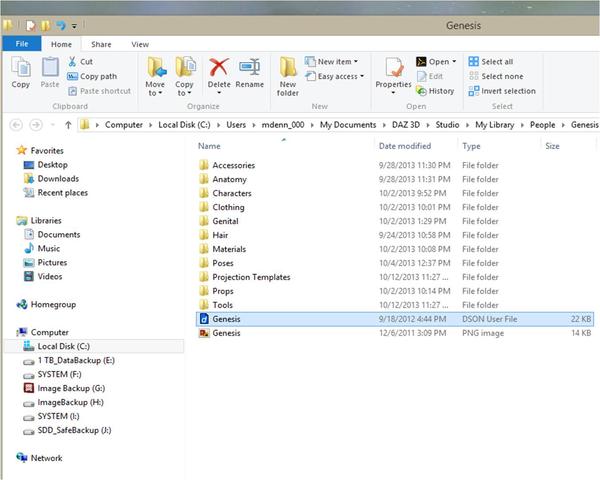Select Copy path in the ribbon

coord(92,76)
